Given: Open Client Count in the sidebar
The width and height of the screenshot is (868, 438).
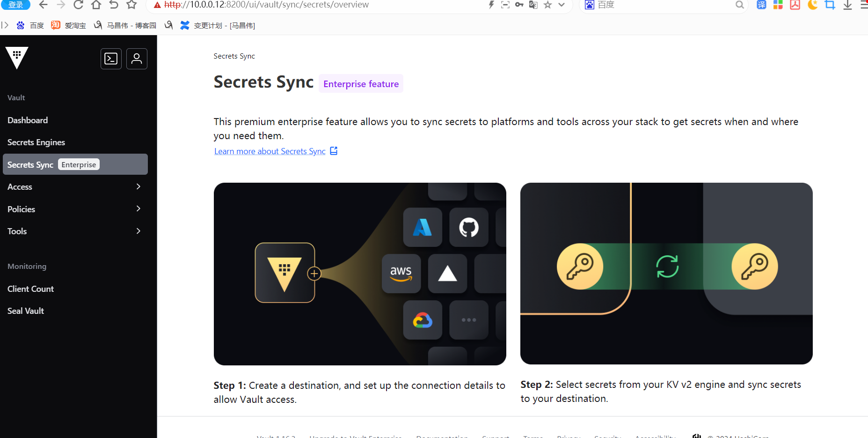Looking at the screenshot, I should 75,289.
